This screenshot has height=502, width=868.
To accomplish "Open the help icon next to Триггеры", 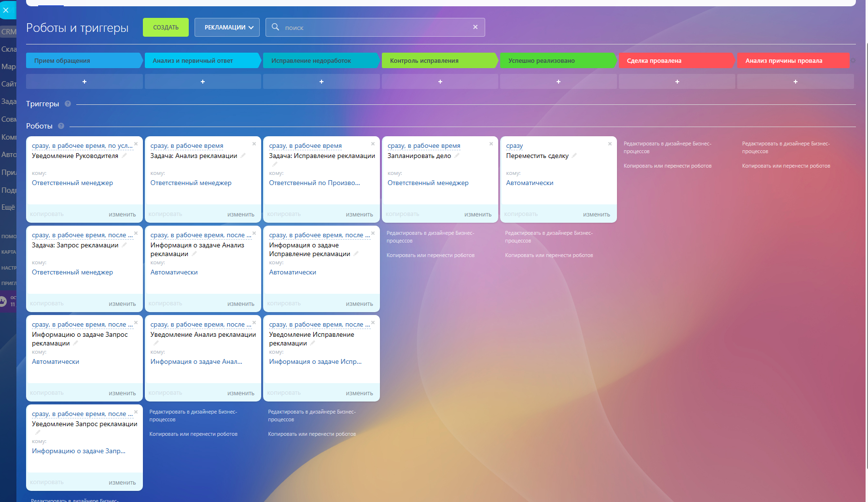I will point(68,104).
